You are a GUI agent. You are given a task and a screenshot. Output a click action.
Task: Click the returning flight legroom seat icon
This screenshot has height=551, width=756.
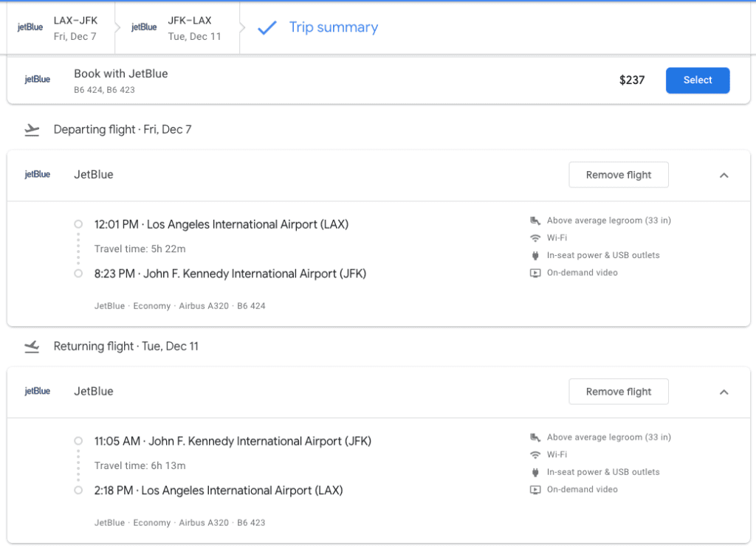[535, 437]
